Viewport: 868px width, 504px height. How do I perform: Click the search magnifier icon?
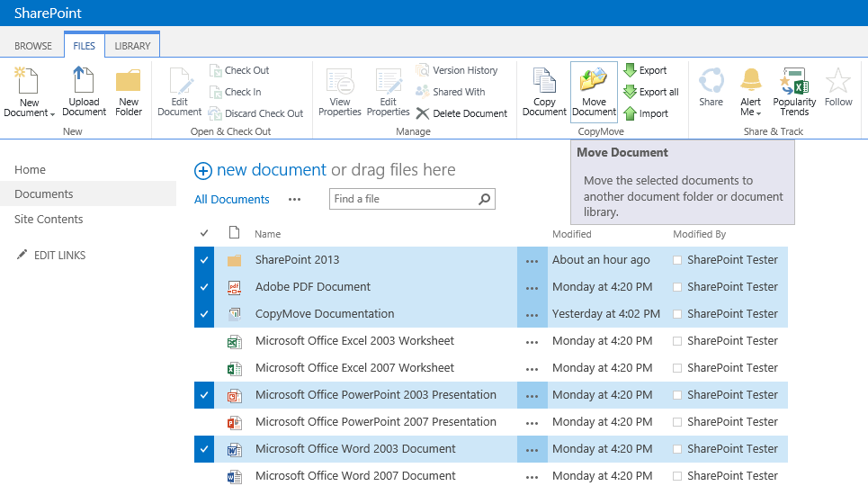tap(485, 199)
